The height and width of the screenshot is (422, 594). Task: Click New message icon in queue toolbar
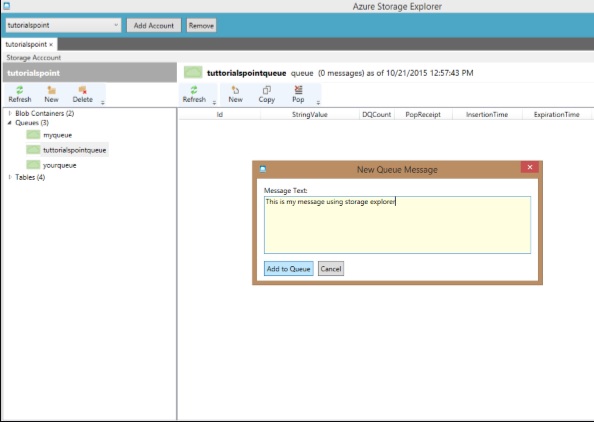coord(235,90)
